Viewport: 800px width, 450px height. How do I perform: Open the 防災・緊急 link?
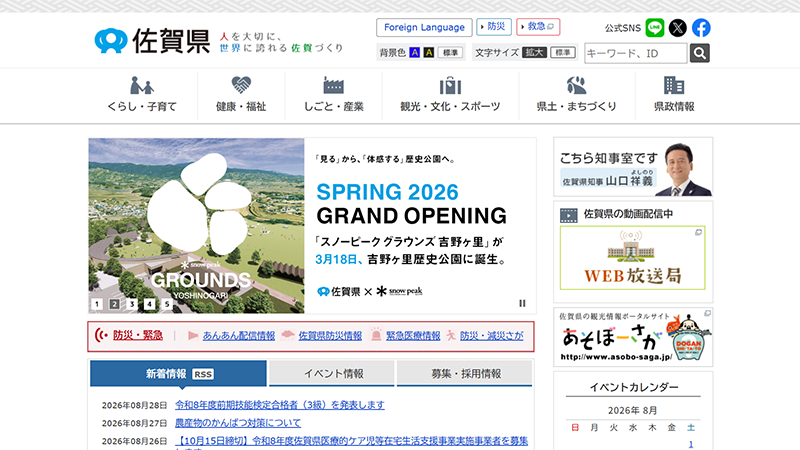pos(138,335)
